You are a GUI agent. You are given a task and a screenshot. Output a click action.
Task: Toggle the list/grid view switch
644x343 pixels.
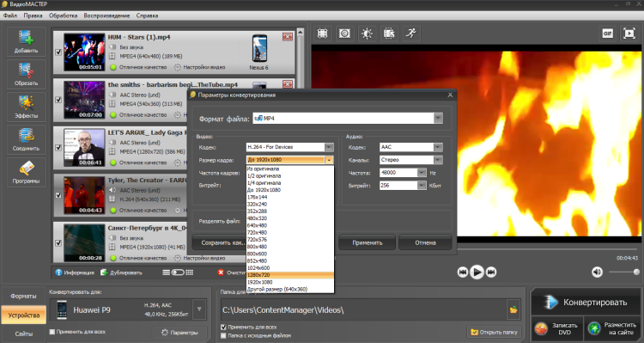click(178, 273)
